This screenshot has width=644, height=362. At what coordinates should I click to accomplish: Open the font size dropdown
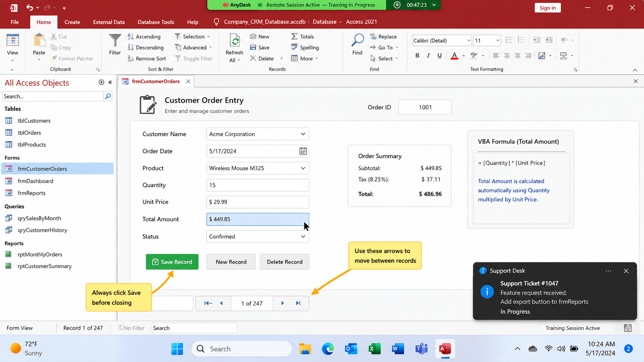pos(497,40)
